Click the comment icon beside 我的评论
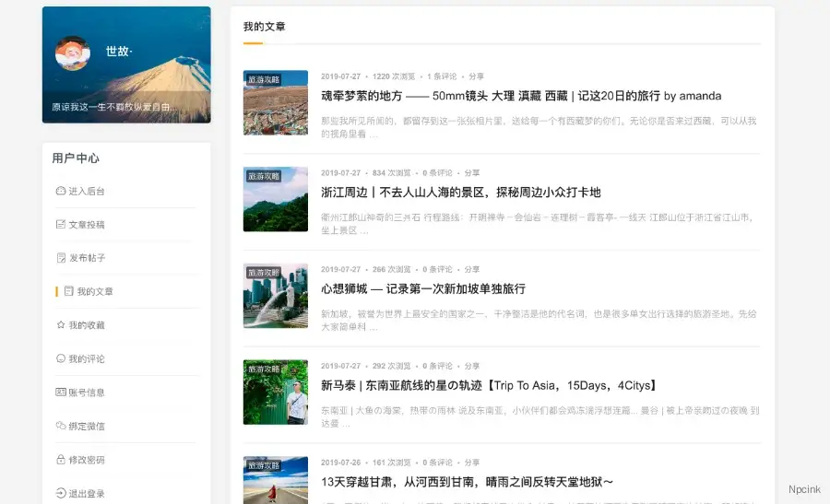Image resolution: width=830 pixels, height=504 pixels. pos(61,358)
